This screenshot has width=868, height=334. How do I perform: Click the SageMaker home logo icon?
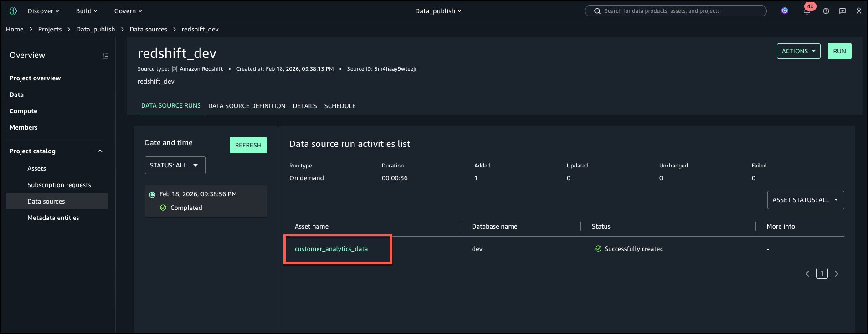click(13, 11)
